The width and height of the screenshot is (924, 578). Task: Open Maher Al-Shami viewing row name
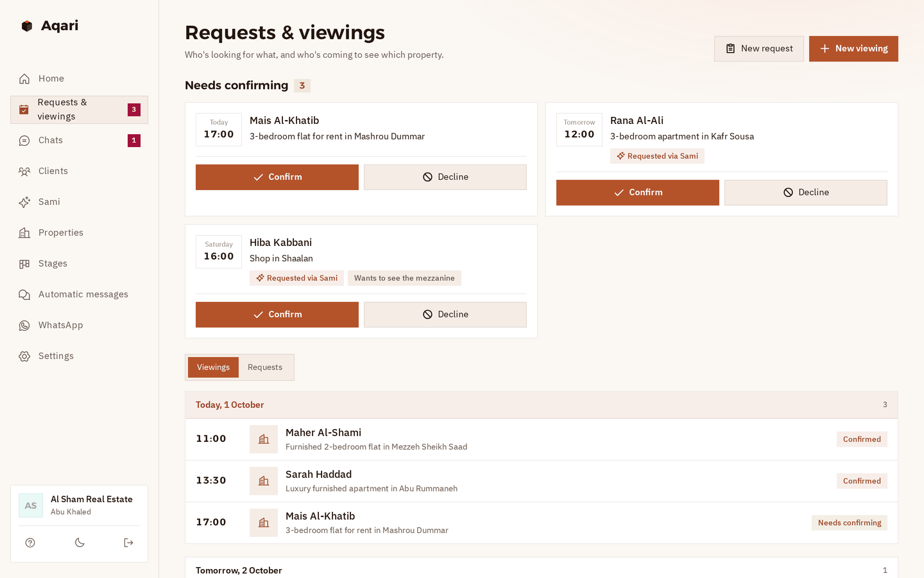[x=323, y=433]
